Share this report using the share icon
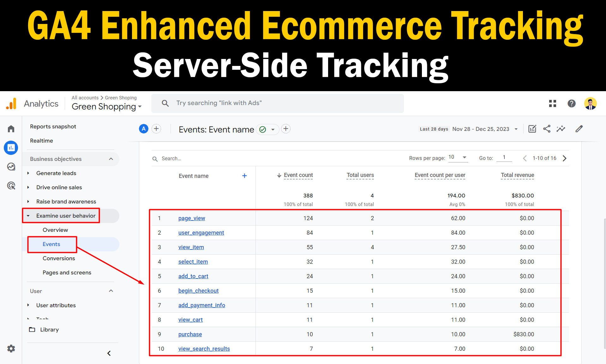606x364 pixels. point(547,129)
